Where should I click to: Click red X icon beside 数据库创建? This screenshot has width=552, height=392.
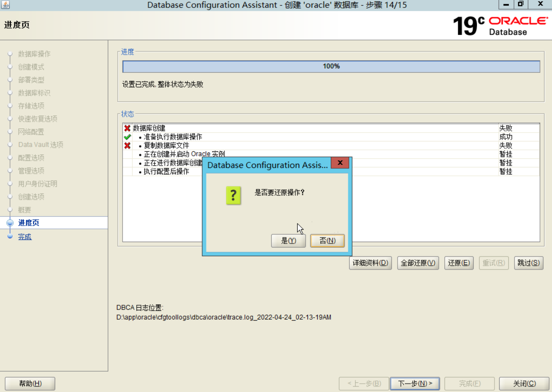pyautogui.click(x=128, y=128)
